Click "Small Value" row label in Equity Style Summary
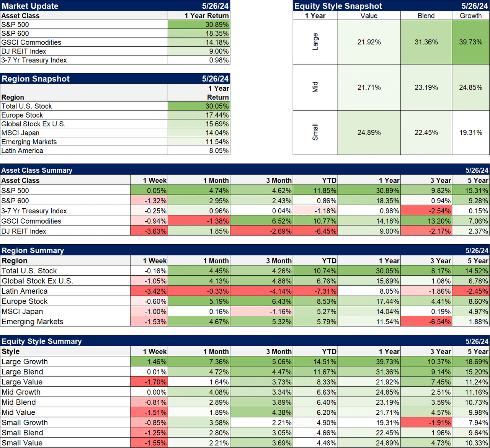Screen dimensions: 490x448 pos(22,443)
